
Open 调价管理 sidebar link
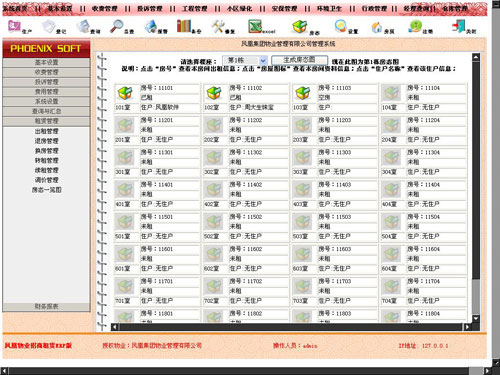[x=46, y=180]
